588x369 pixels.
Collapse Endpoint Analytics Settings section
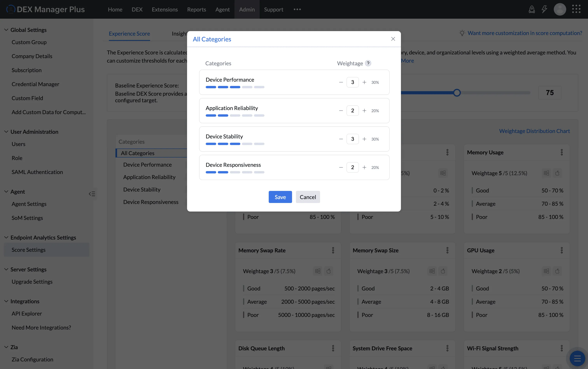click(6, 237)
